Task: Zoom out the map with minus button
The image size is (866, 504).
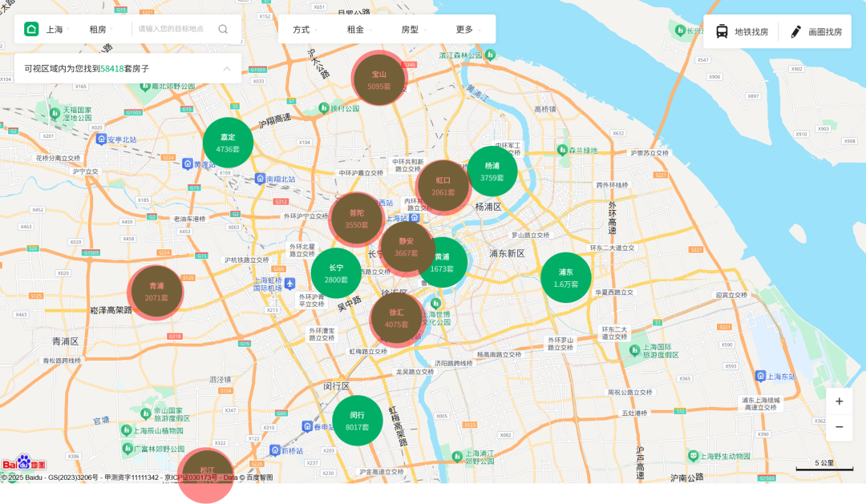Action: tap(839, 427)
